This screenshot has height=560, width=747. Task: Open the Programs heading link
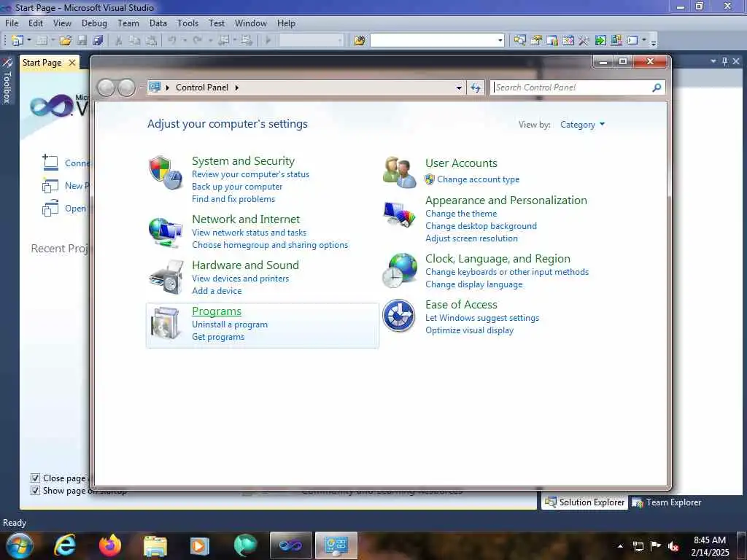tap(216, 311)
